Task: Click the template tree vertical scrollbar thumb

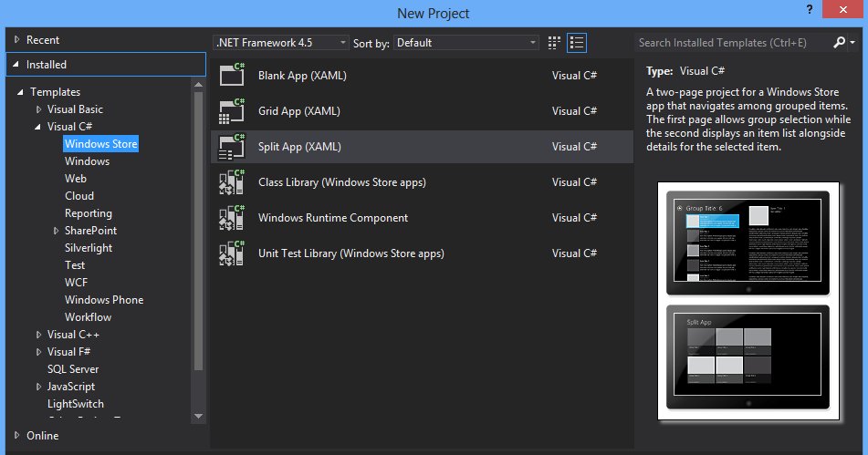Action: pyautogui.click(x=198, y=231)
